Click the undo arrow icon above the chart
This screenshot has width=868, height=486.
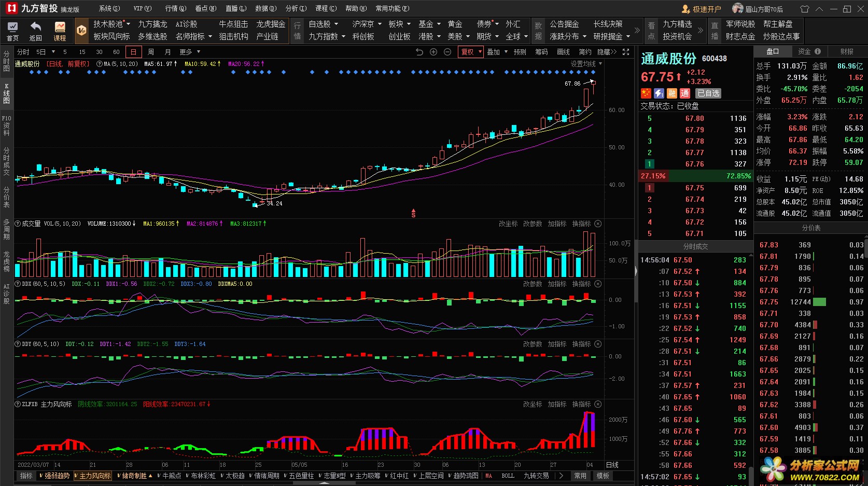click(419, 52)
